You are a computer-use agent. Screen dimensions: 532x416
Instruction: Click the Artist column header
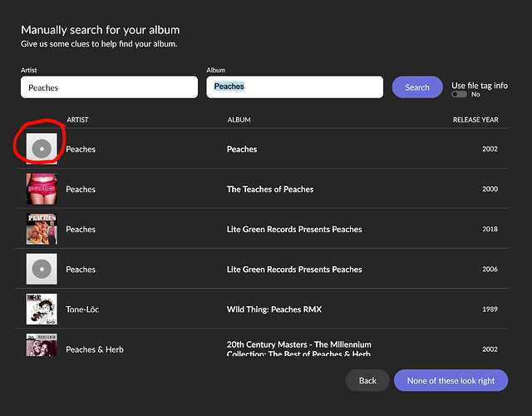[x=77, y=120]
